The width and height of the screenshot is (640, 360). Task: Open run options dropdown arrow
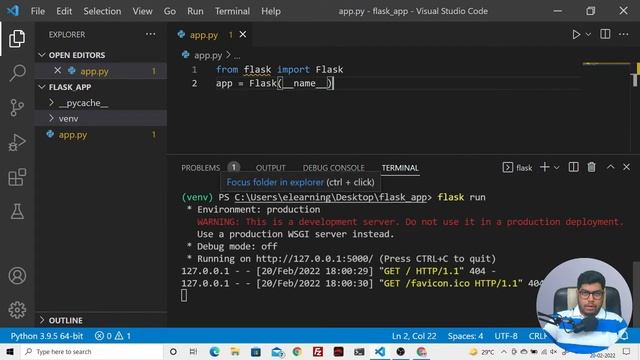click(x=588, y=34)
